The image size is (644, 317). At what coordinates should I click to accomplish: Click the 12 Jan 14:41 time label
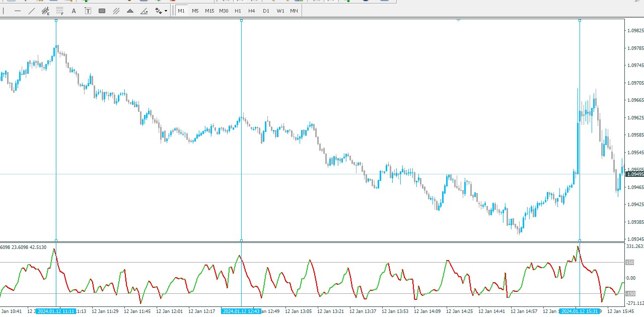pos(492,311)
